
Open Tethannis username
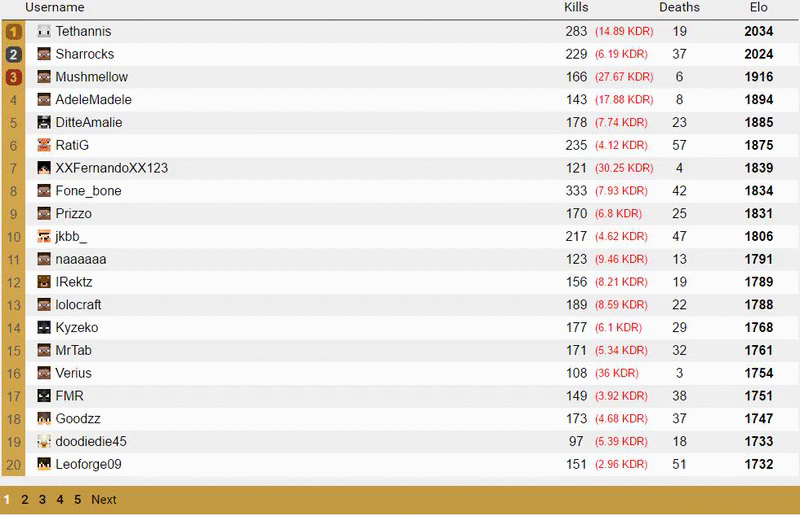[83, 32]
